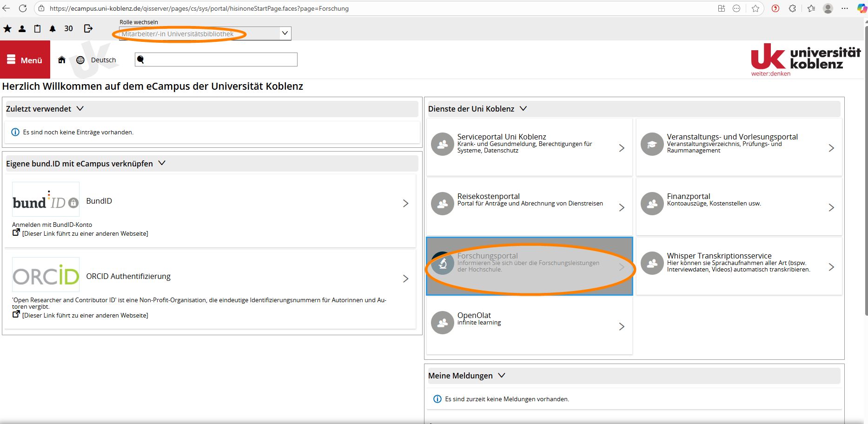This screenshot has width=868, height=424.
Task: Collapse the 'Meine Meldungen' section
Action: click(502, 375)
